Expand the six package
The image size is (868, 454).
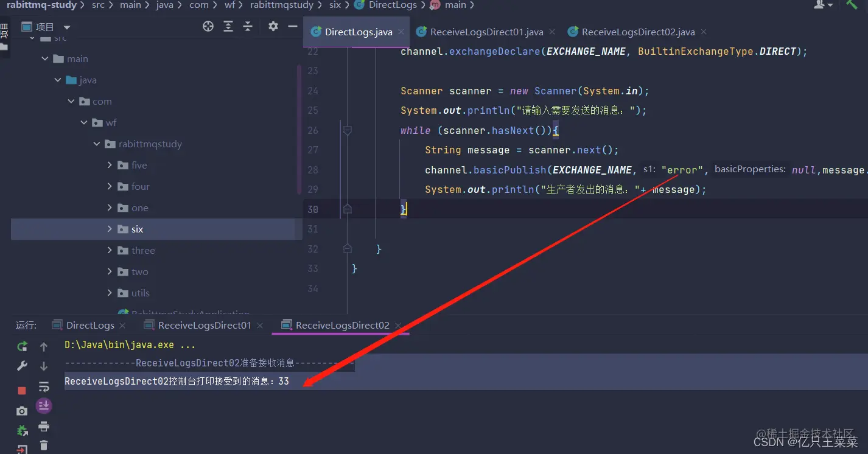tap(110, 229)
